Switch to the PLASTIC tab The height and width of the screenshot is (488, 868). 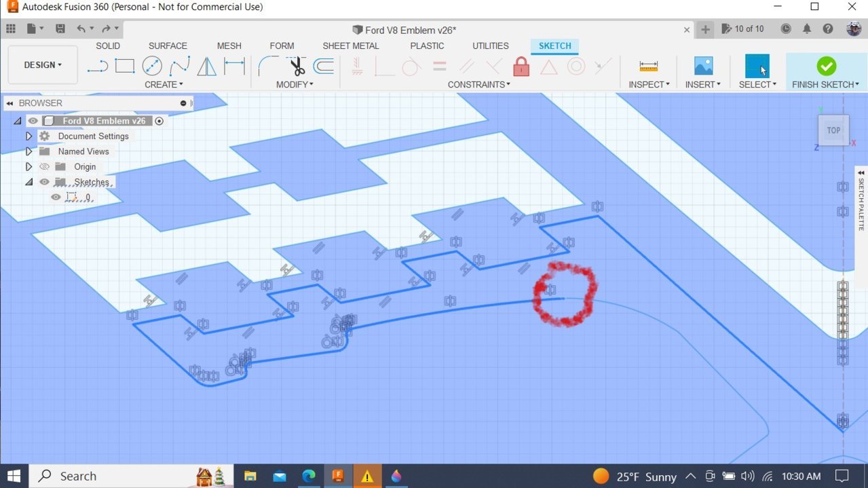tap(427, 46)
